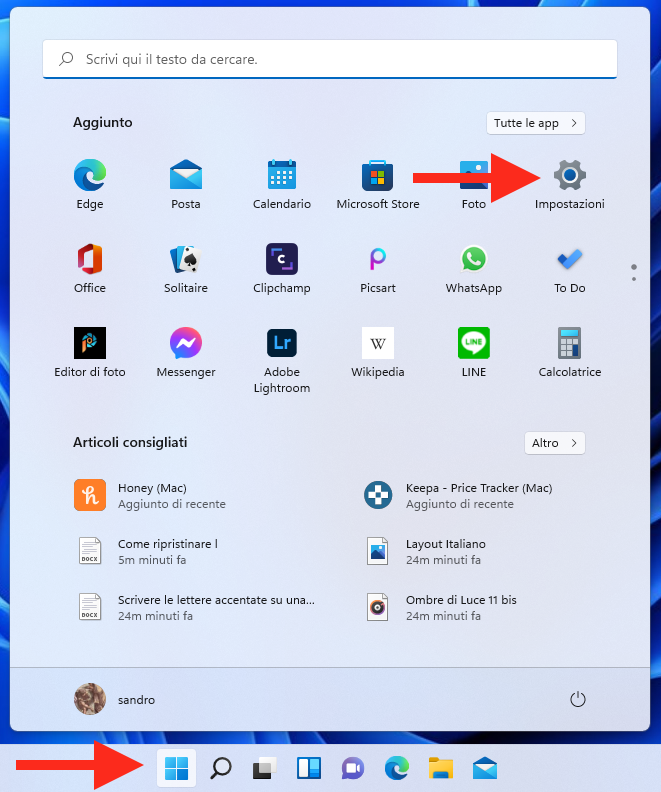Open Microsoft Store from pinned apps
The image size is (661, 792).
click(378, 184)
